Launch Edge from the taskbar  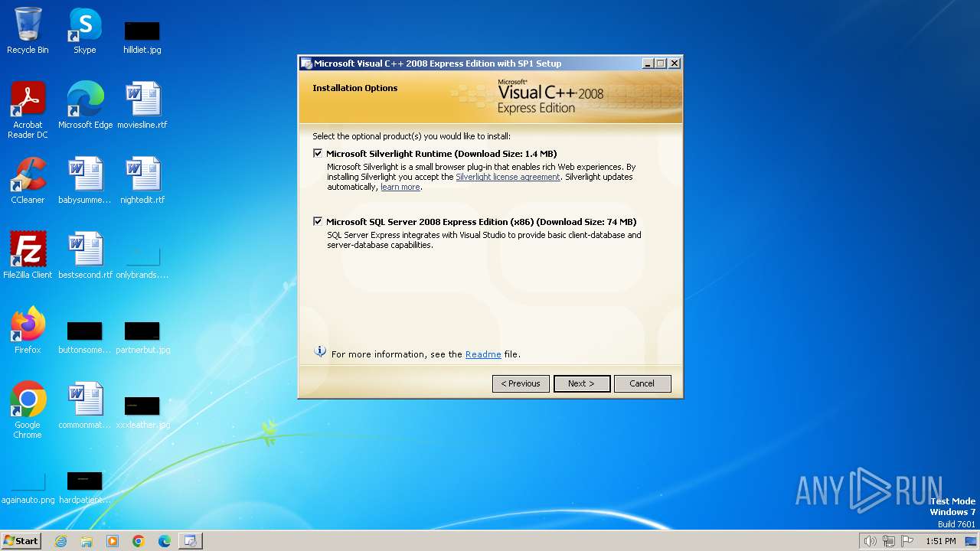[165, 541]
